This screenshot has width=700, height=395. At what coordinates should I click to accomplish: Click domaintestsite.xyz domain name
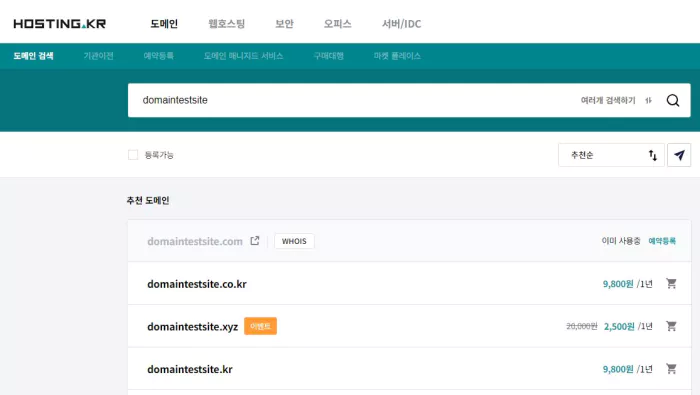pyautogui.click(x=193, y=327)
